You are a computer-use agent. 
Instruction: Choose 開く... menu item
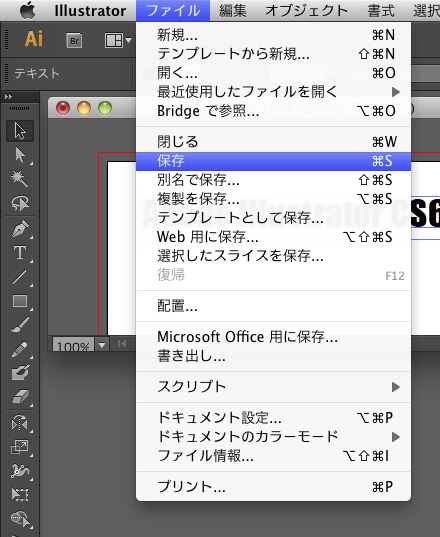(274, 73)
